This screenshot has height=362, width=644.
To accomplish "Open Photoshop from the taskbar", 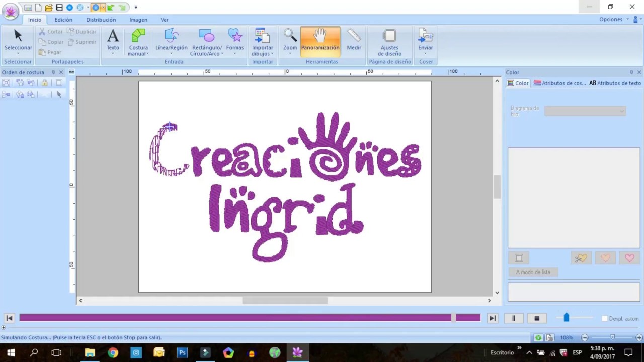I will coord(182,353).
